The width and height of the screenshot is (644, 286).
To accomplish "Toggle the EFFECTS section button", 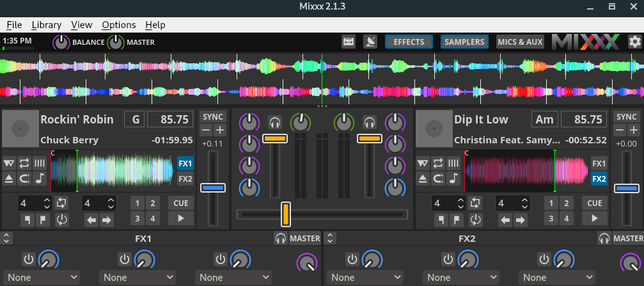I will (x=409, y=42).
